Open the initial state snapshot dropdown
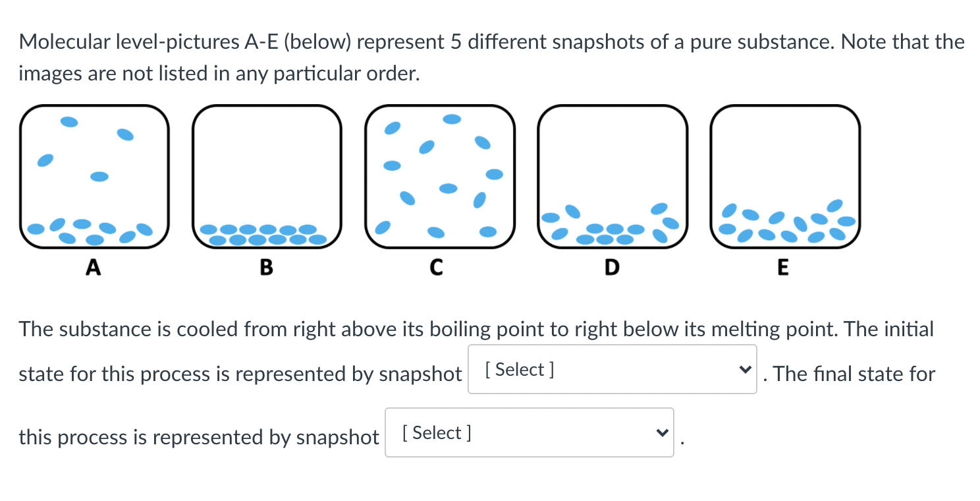 tap(612, 369)
